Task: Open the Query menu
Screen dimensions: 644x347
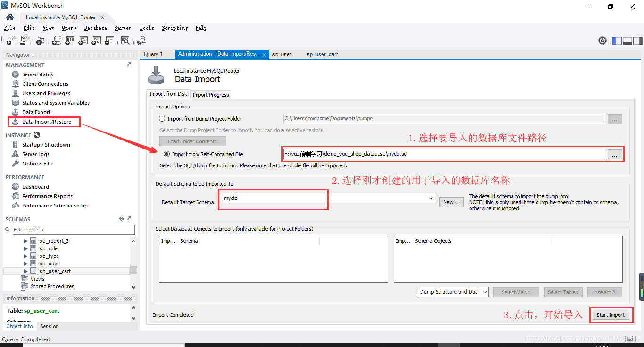Action: tap(69, 28)
